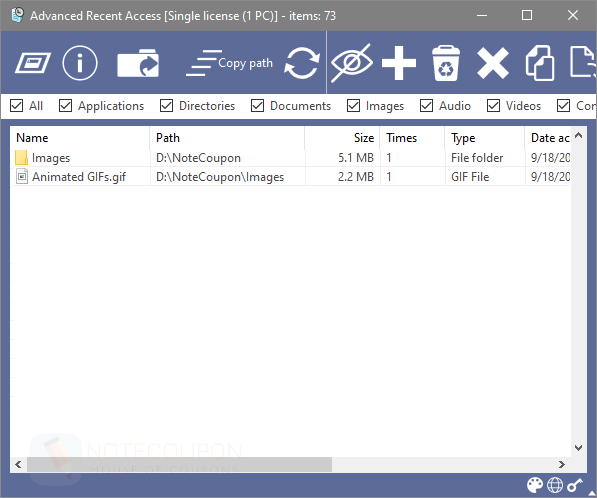This screenshot has height=498, width=597.
Task: Click the application icon in title bar
Action: tap(18, 15)
